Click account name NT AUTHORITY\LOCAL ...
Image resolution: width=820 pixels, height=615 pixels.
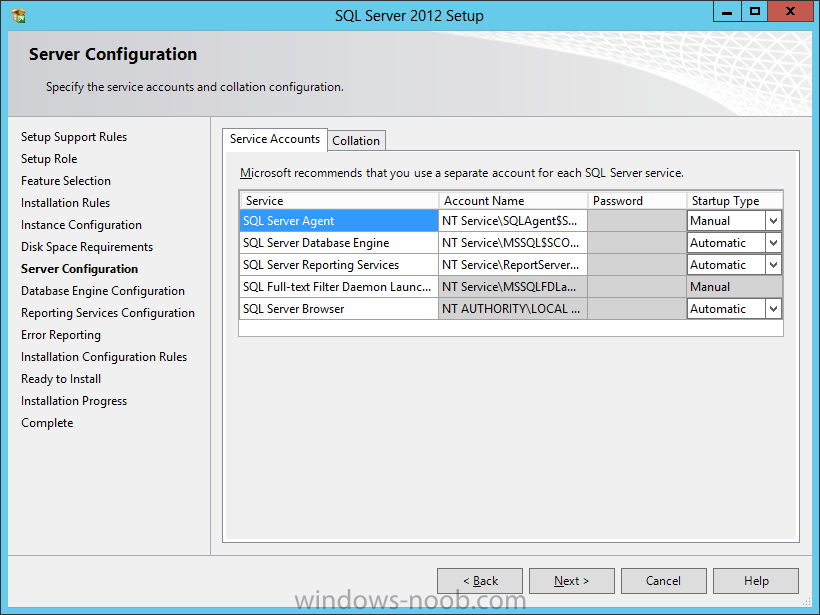[x=512, y=309]
